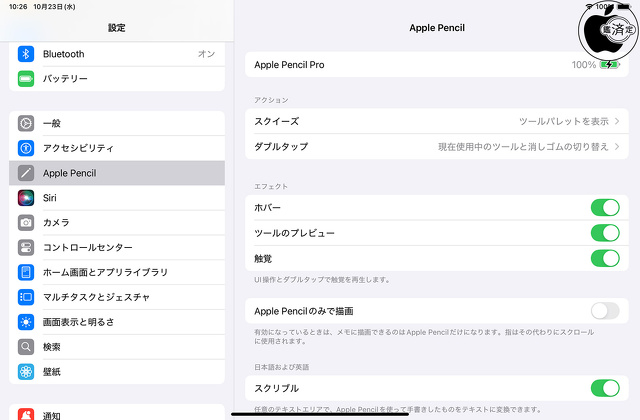Enable Apple Pencilのみで描画 switch
Viewport: 640px width, 420px height.
click(605, 311)
